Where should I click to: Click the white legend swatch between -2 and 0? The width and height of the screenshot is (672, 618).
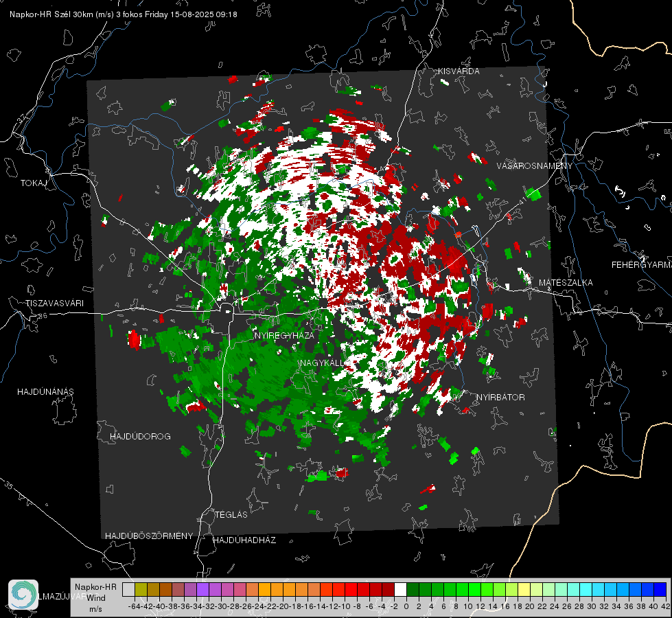(x=400, y=589)
